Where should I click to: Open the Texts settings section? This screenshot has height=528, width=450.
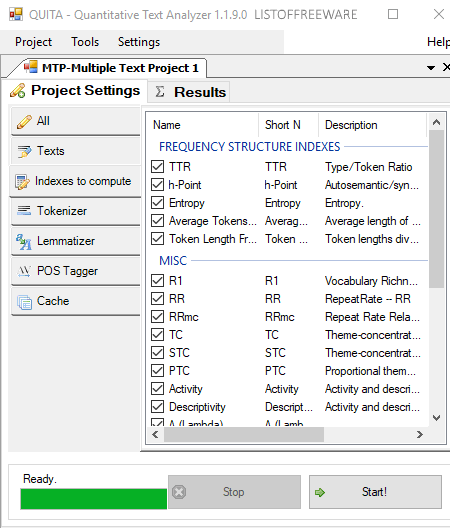click(x=76, y=151)
